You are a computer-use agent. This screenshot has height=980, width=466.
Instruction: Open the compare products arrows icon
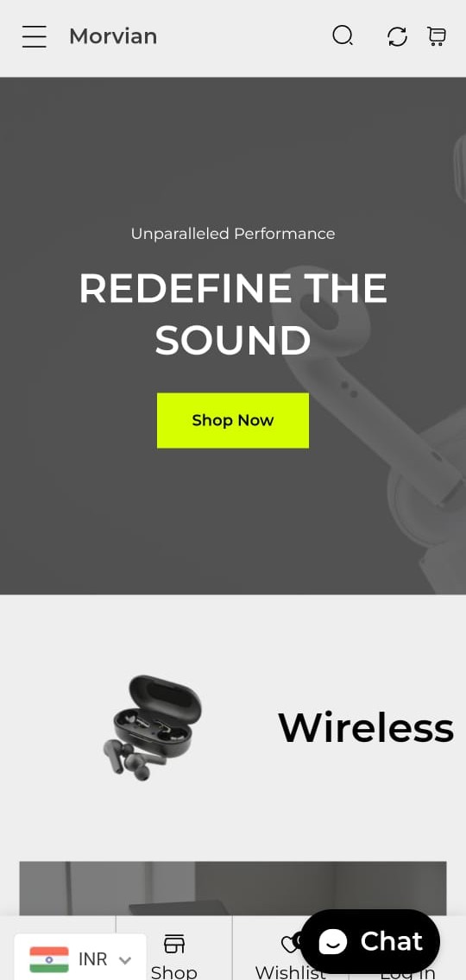[397, 36]
